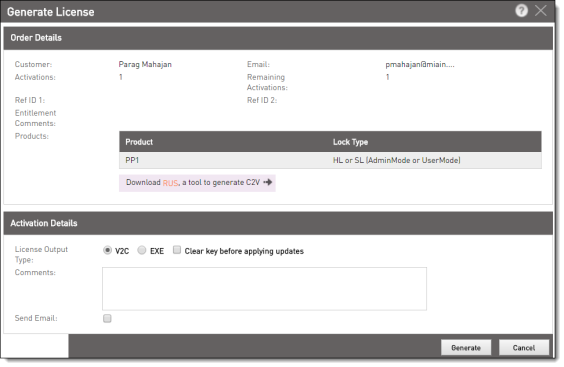Click the customer name Parag Mahajan
564x367 pixels.
[145, 64]
